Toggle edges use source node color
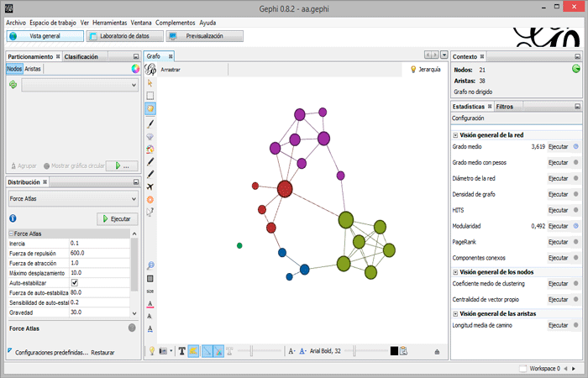Image resolution: width=588 pixels, height=378 pixels. [x=218, y=351]
